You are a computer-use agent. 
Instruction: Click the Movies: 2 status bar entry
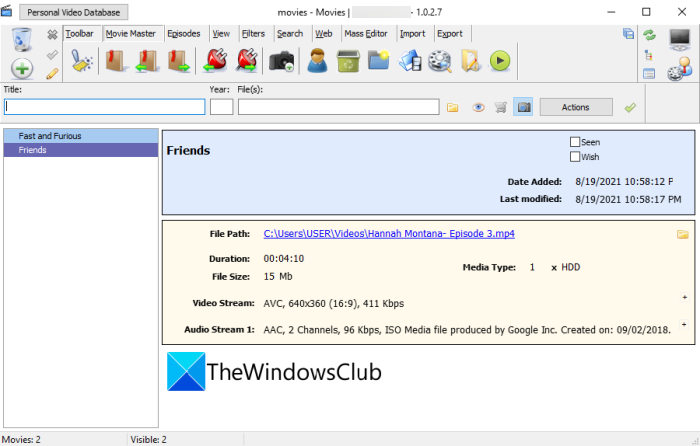coord(21,440)
